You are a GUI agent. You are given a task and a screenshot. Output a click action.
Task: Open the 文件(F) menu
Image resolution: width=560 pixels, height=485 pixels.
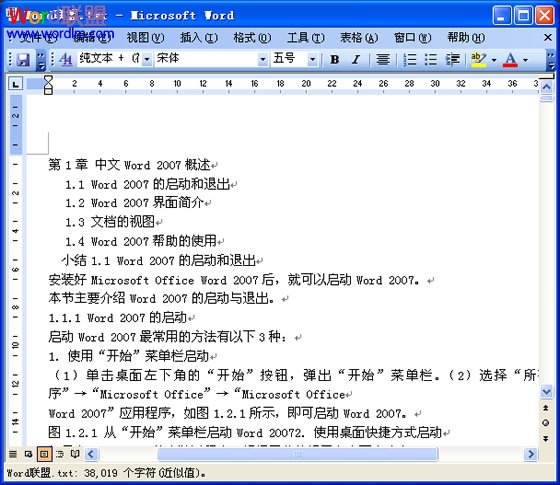38,38
